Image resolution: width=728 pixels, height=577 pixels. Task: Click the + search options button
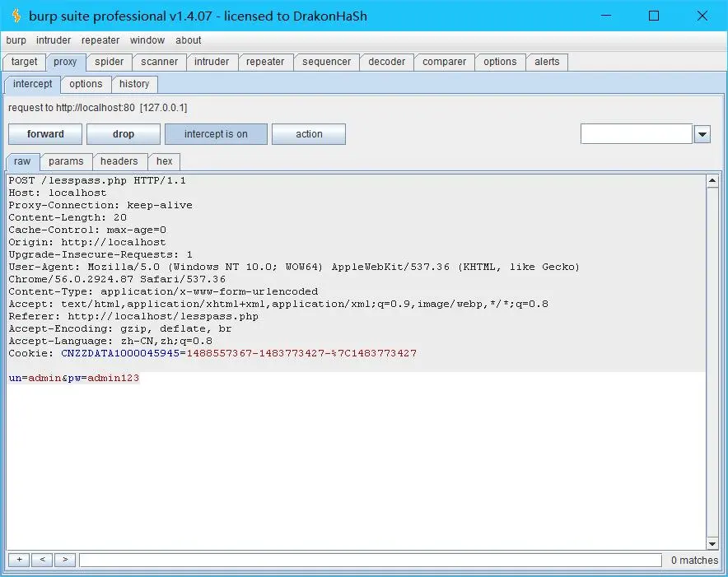pos(19,560)
